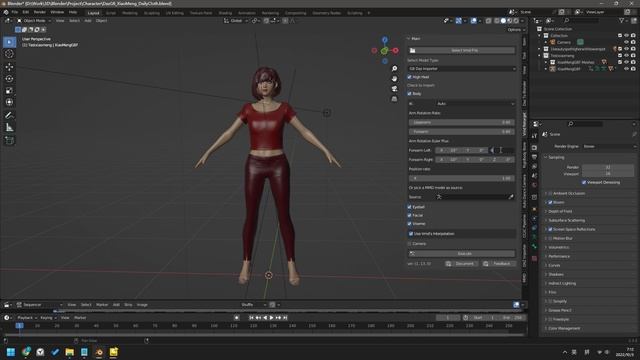Open viewport Add menu
Screen dimensions: 640x360
(88, 20)
